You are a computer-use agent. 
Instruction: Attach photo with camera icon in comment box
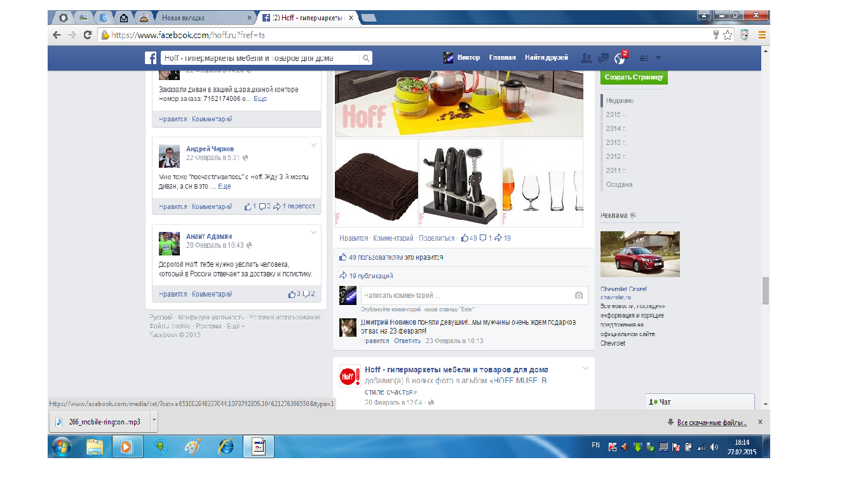(x=578, y=295)
